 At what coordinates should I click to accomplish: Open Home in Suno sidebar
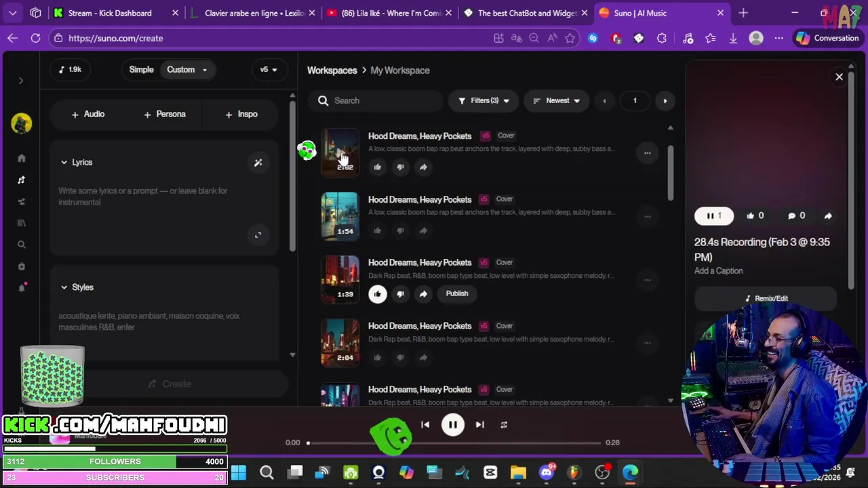[21, 158]
